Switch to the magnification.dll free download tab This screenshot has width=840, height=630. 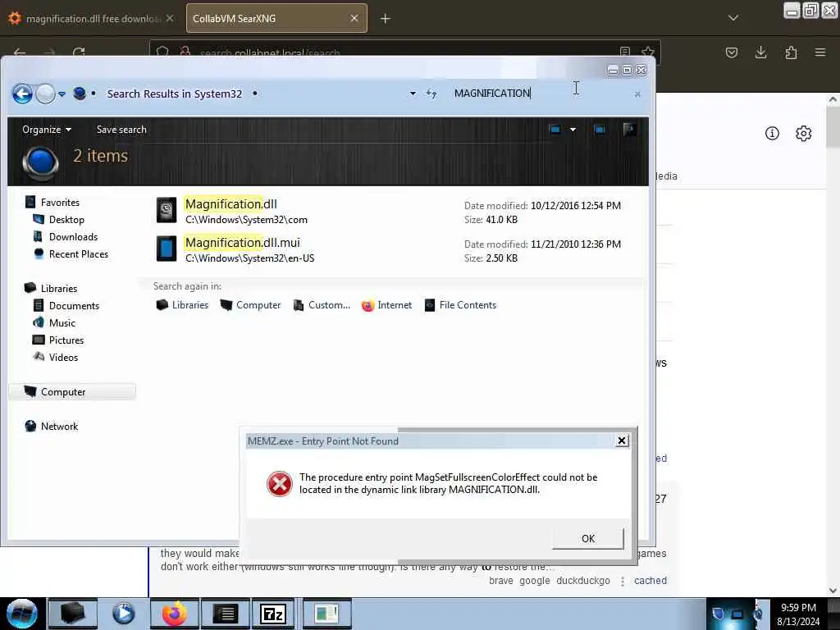(92, 19)
